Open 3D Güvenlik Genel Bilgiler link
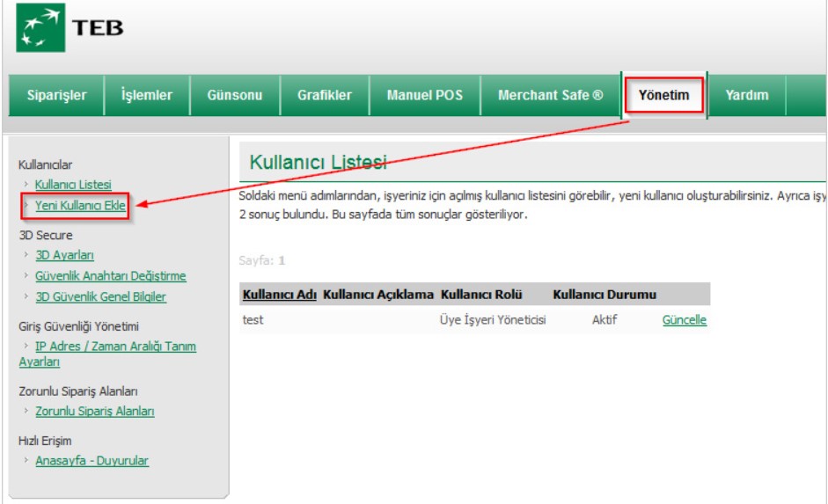The height and width of the screenshot is (504, 828). tap(100, 297)
